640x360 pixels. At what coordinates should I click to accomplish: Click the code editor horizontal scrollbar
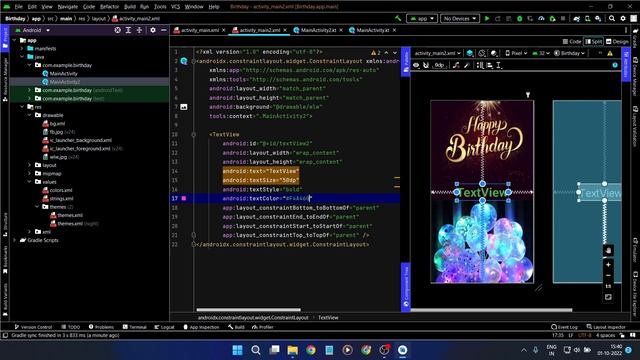249,310
